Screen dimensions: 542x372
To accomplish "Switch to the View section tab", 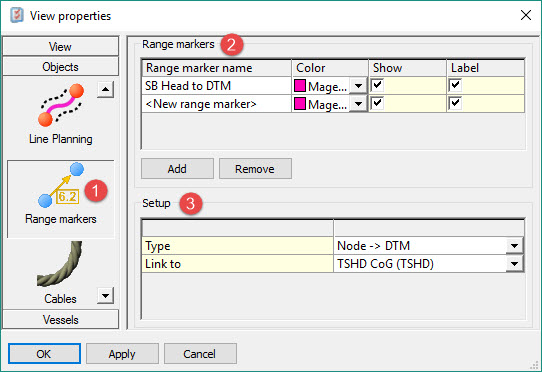I will (60, 47).
